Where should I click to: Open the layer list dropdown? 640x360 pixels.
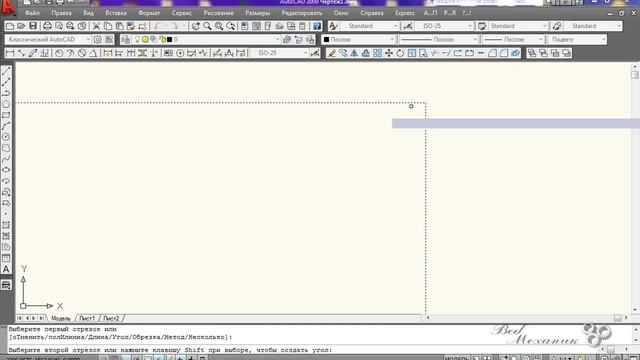[x=207, y=40]
